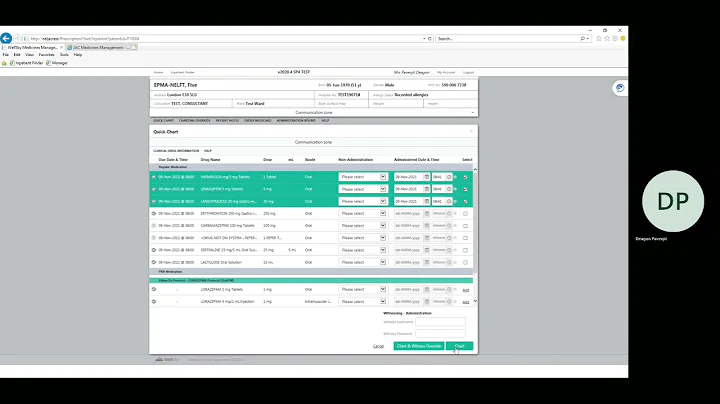
Task: Tick Select checkbox for SERTRALINE row
Action: [x=466, y=250]
